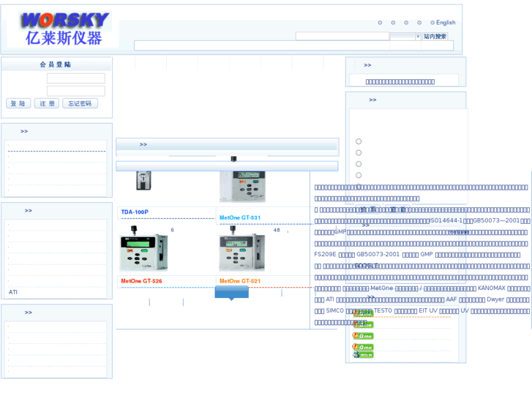
Task: Switch the site language to English
Action: (x=446, y=23)
